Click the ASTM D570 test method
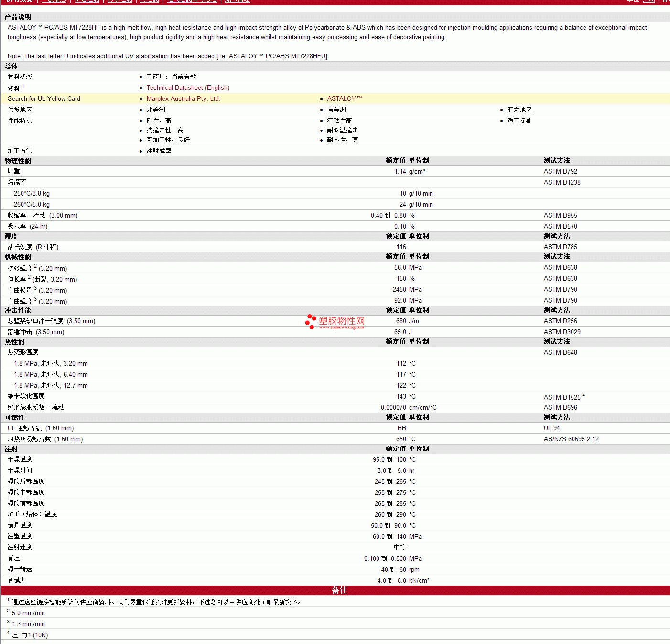This screenshot has height=644, width=670. tap(561, 227)
